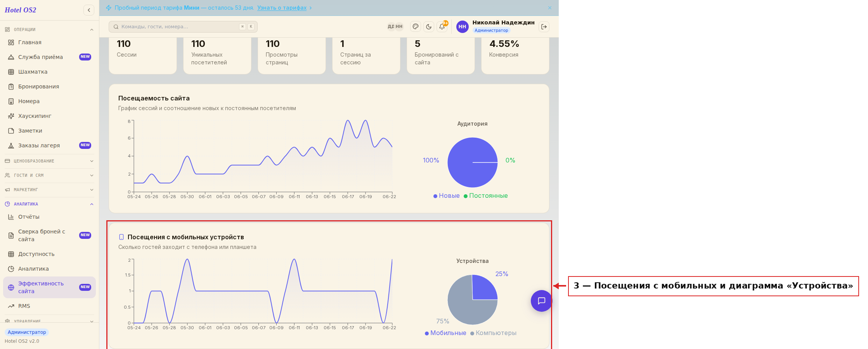Viewport: 868px width, 349px height.
Task: Dismiss the trial period banner
Action: click(x=550, y=8)
